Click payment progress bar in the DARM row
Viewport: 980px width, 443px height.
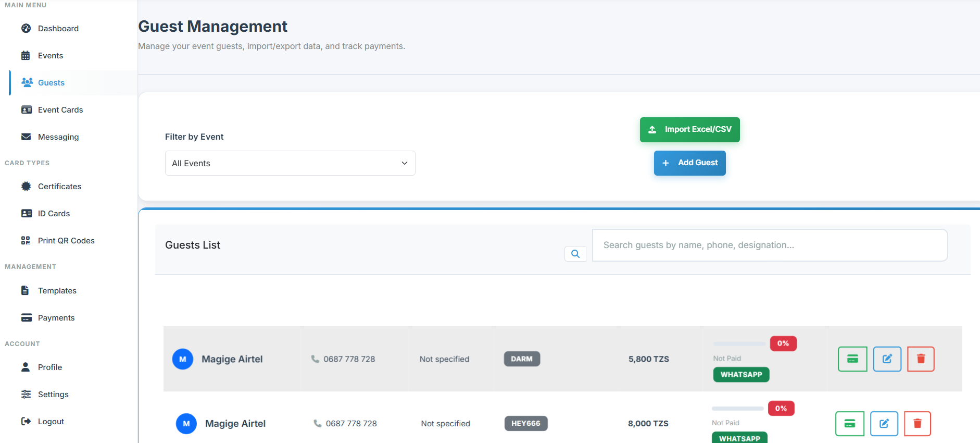coord(739,344)
